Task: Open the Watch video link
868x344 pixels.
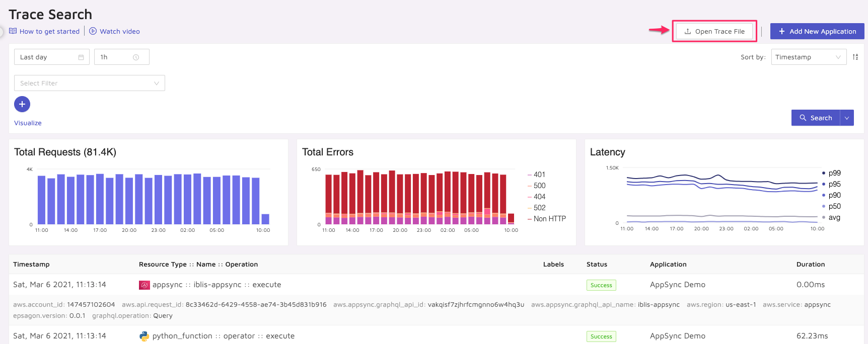Action: 120,31
